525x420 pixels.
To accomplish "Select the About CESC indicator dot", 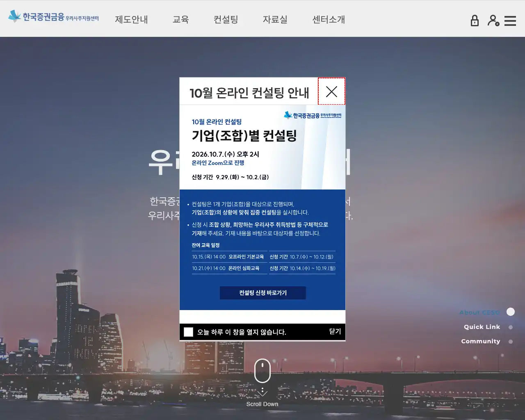I will click(x=511, y=312).
